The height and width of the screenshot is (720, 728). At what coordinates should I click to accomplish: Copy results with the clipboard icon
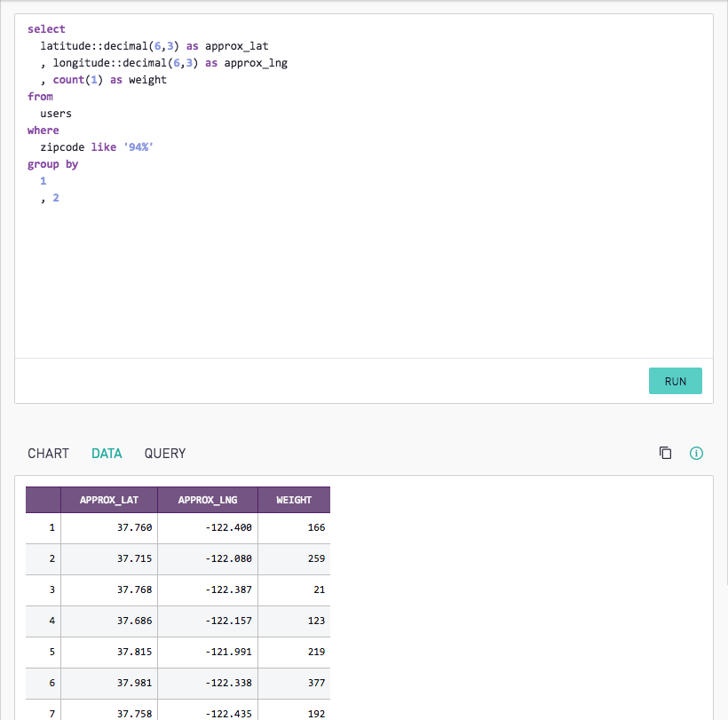point(665,453)
